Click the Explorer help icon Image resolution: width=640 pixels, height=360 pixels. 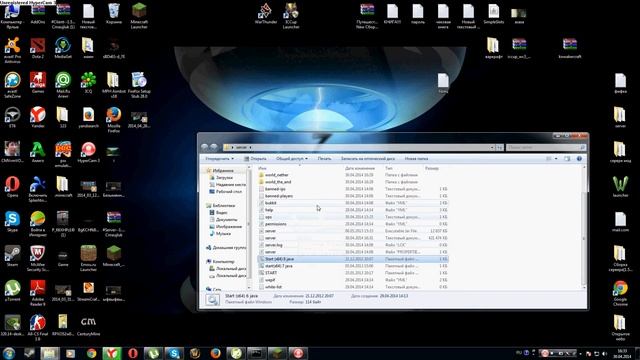point(579,159)
